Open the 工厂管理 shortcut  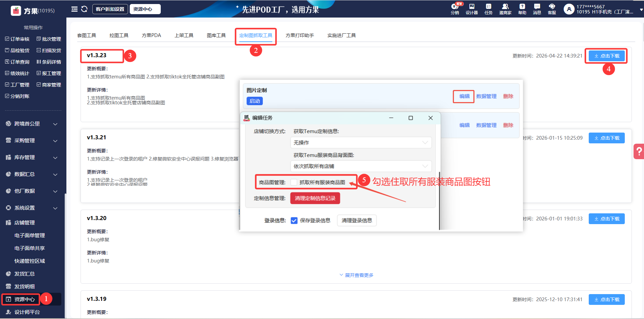click(17, 85)
